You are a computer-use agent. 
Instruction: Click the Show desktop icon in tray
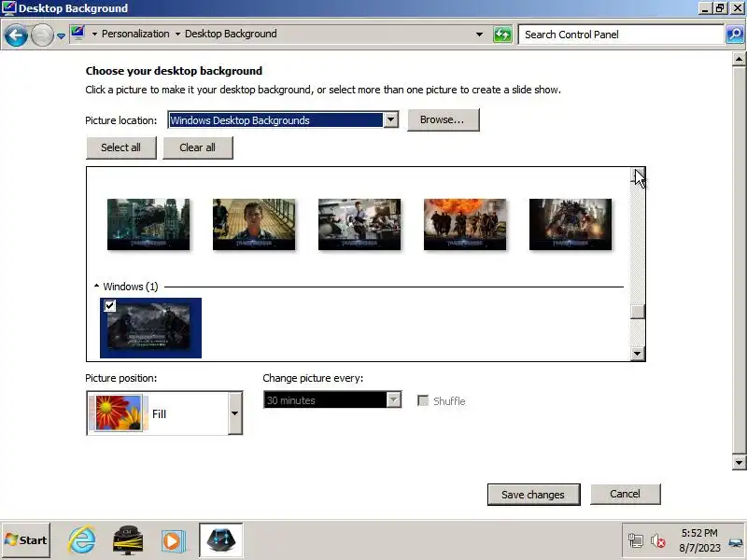(x=736, y=542)
